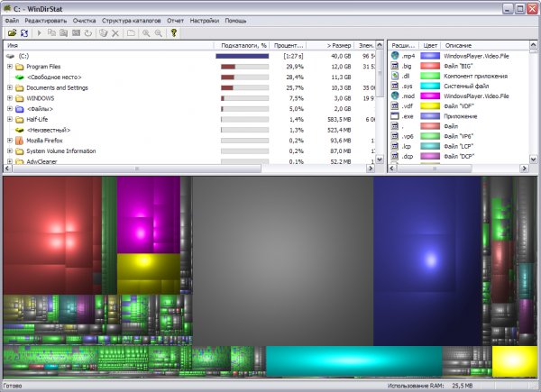Viewport: 541px width, 392px height.
Task: Select the Program Files row
Action: [189, 67]
